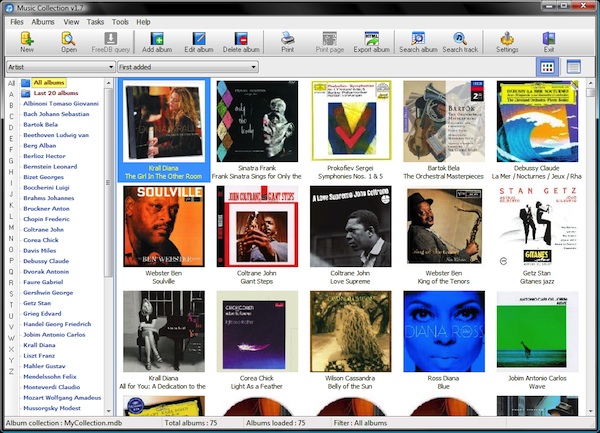The width and height of the screenshot is (600, 433).
Task: Select artist Coltrane John in list
Action: click(x=43, y=230)
